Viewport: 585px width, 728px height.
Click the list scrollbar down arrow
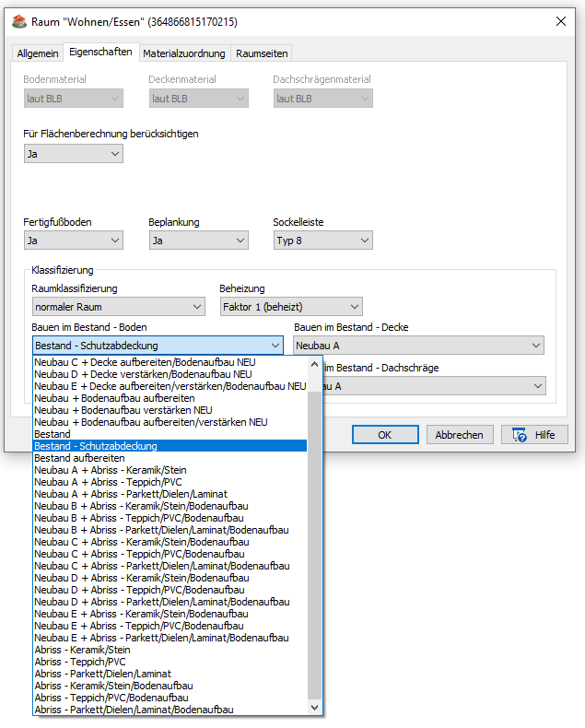click(315, 708)
